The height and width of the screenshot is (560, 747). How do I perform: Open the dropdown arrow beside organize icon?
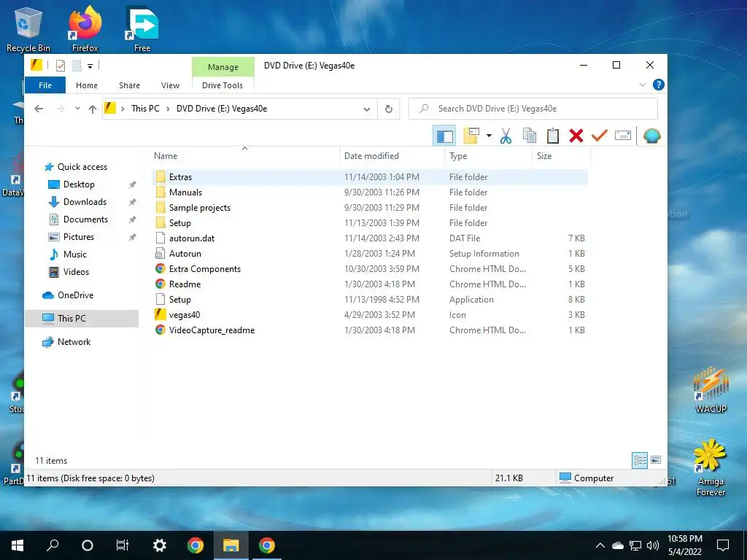(x=489, y=136)
